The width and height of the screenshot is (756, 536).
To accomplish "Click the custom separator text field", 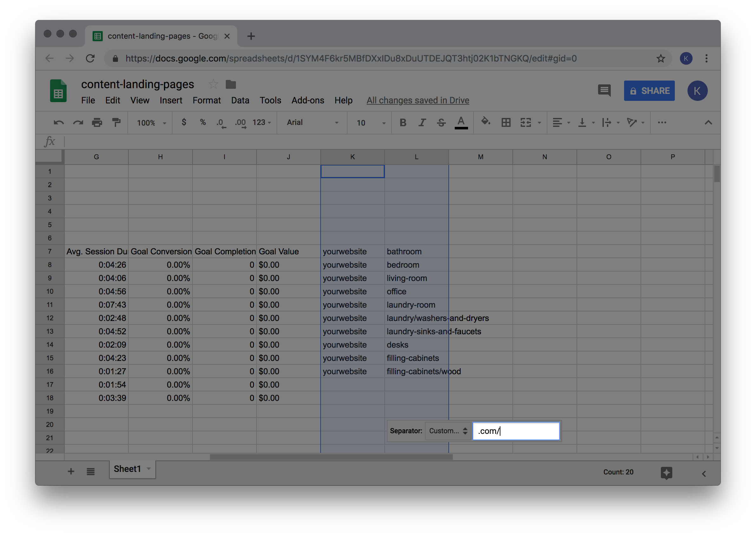I will coord(516,431).
